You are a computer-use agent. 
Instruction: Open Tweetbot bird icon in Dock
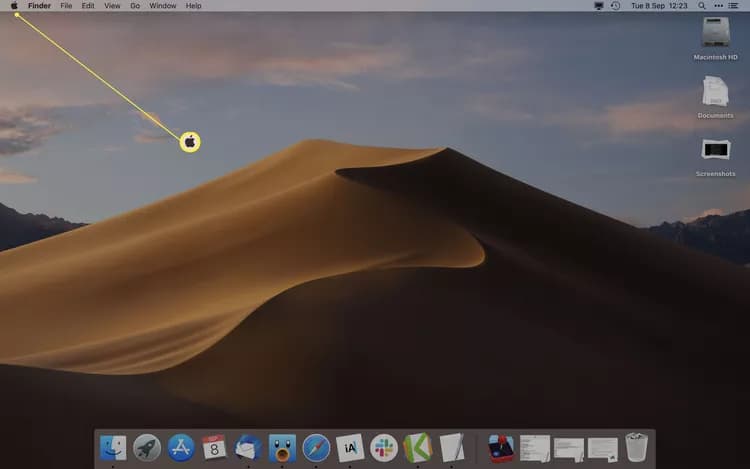pos(282,448)
